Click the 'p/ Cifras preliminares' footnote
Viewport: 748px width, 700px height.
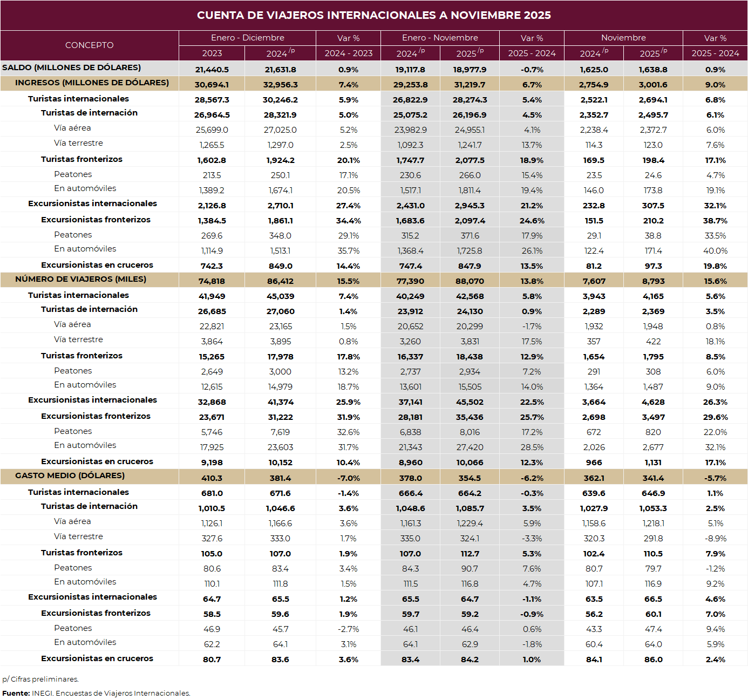(x=40, y=679)
